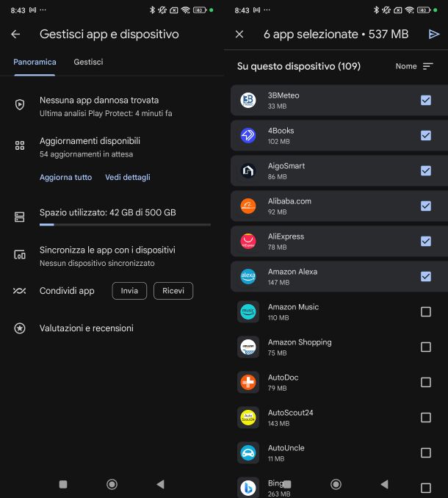
Task: Tap the send arrow icon for selected apps
Action: 434,34
